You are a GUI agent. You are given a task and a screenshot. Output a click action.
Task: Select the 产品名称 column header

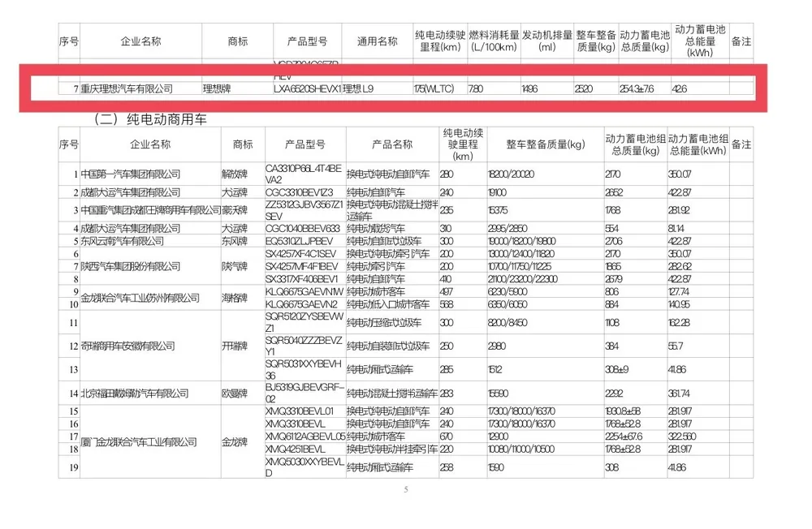click(x=392, y=144)
